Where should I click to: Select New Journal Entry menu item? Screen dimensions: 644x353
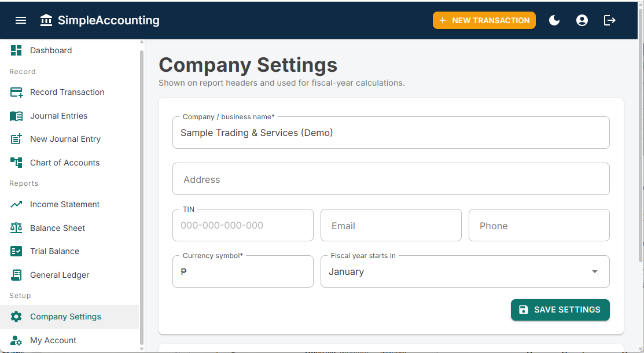pos(69,139)
